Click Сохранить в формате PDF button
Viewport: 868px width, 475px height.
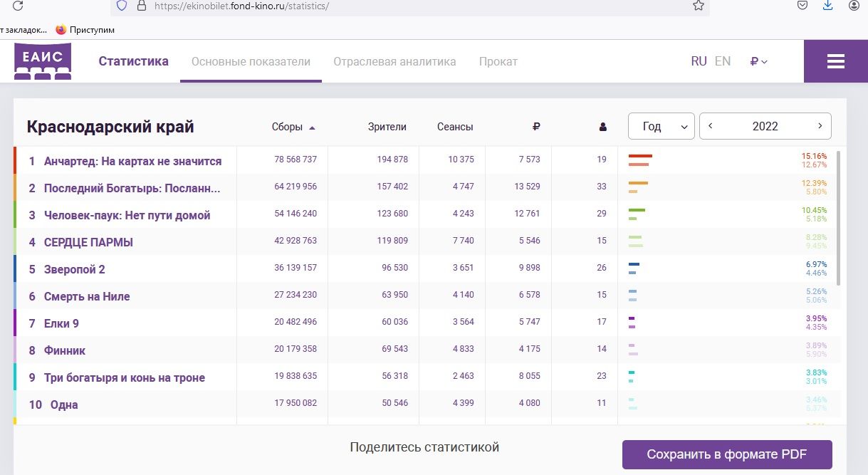tap(727, 454)
